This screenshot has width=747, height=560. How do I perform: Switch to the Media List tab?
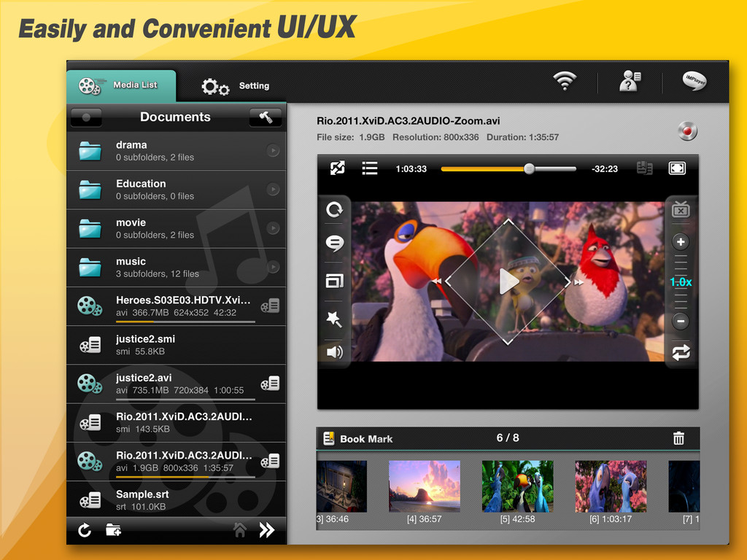click(121, 86)
